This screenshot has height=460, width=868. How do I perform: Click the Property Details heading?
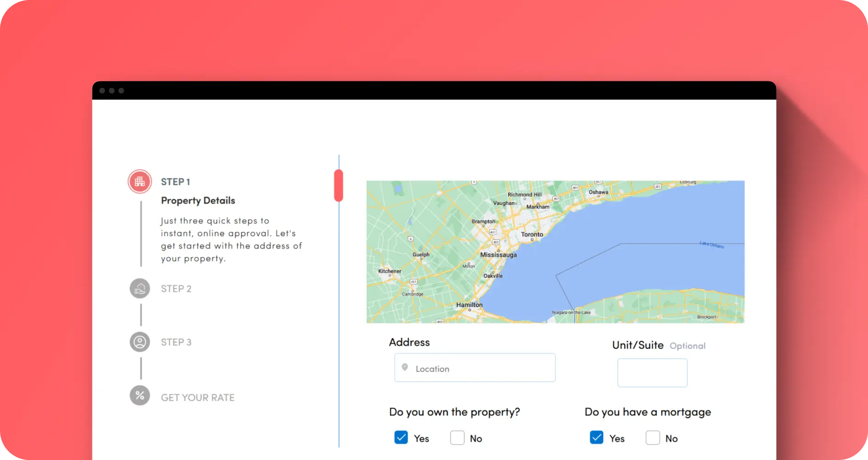198,201
